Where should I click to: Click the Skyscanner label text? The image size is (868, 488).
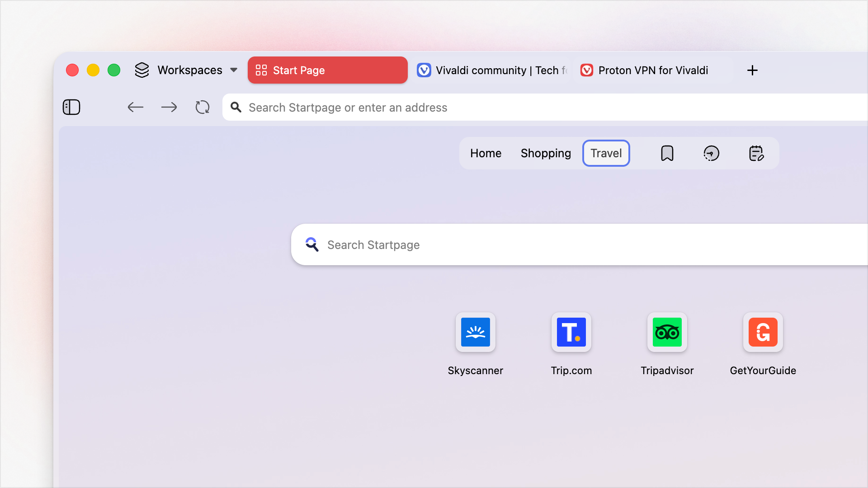476,371
